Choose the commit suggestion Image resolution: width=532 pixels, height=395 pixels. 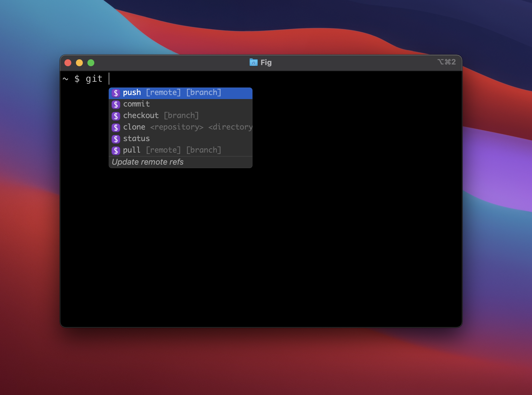point(181,105)
